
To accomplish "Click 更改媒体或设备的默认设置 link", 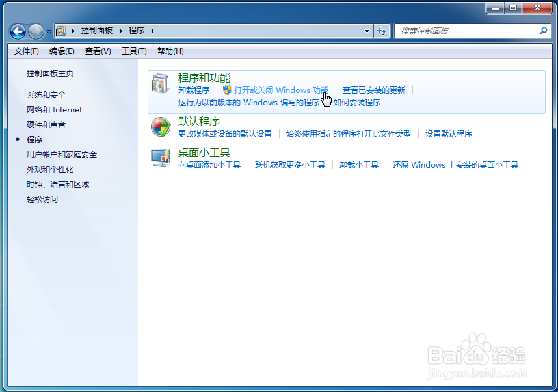I will [225, 134].
